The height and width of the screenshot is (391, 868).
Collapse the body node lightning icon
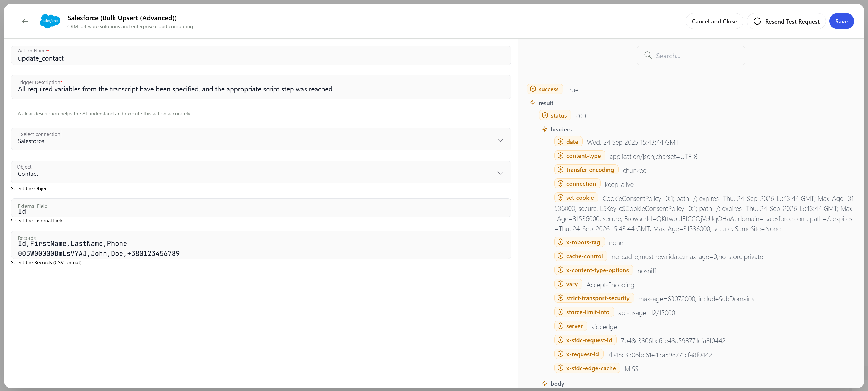(545, 384)
